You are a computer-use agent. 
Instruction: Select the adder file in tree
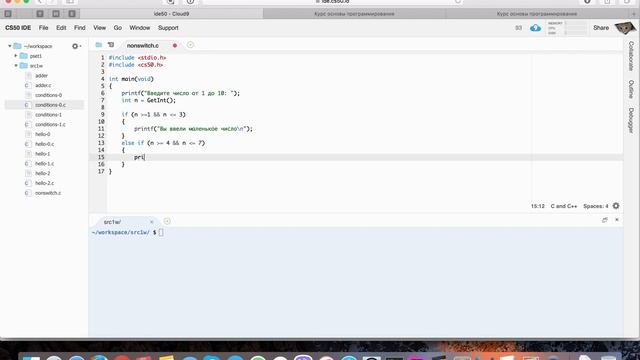[41, 76]
